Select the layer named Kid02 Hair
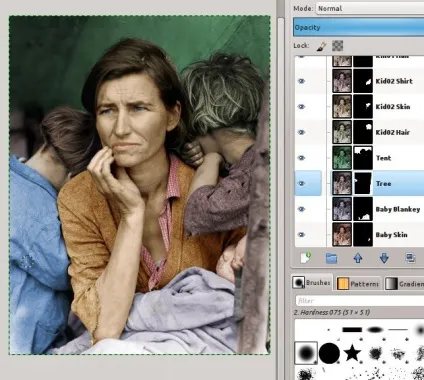Image resolution: width=424 pixels, height=380 pixels. point(393,132)
